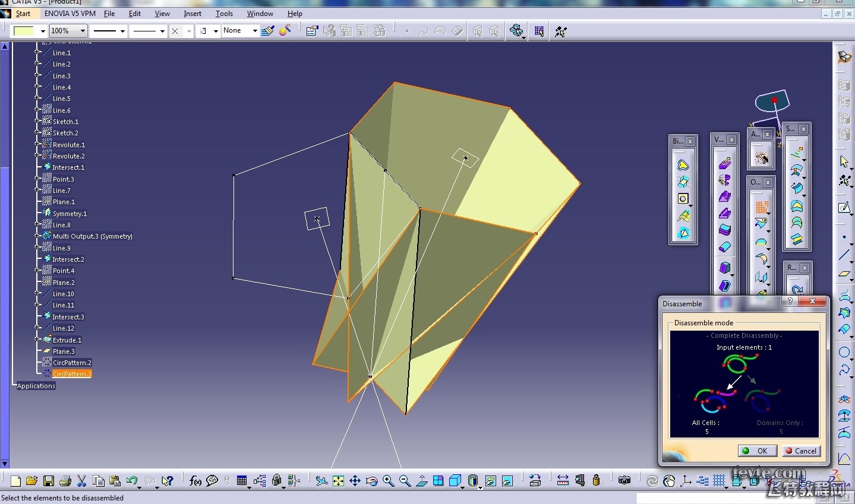Image resolution: width=855 pixels, height=504 pixels.
Task: Click the Shading with Edges view icon
Action: coord(472,481)
